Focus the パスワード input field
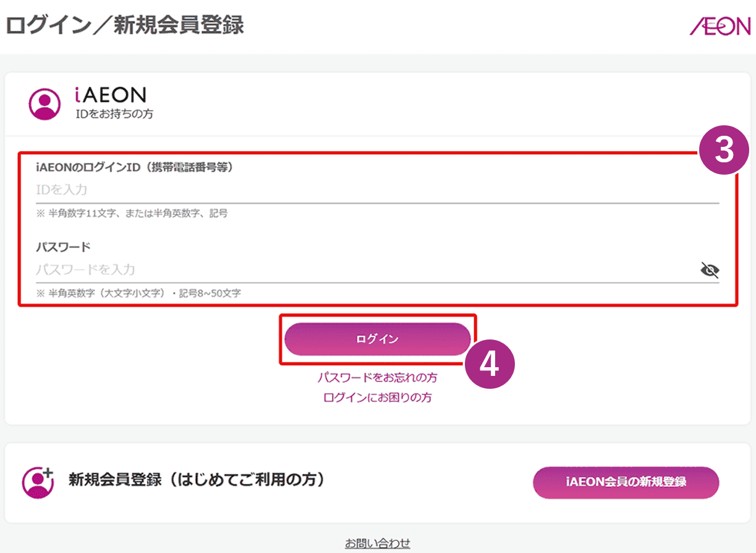Screen dimensions: 756x553 click(x=360, y=269)
